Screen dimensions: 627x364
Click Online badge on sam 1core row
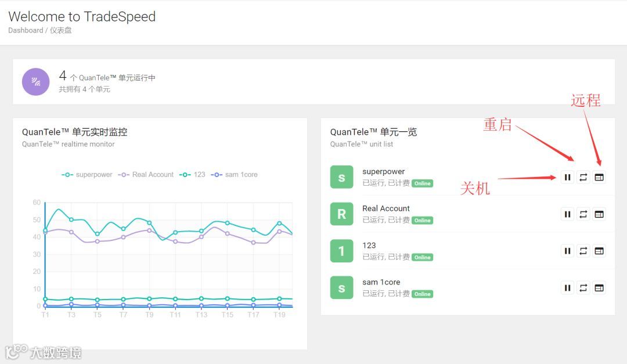point(422,294)
